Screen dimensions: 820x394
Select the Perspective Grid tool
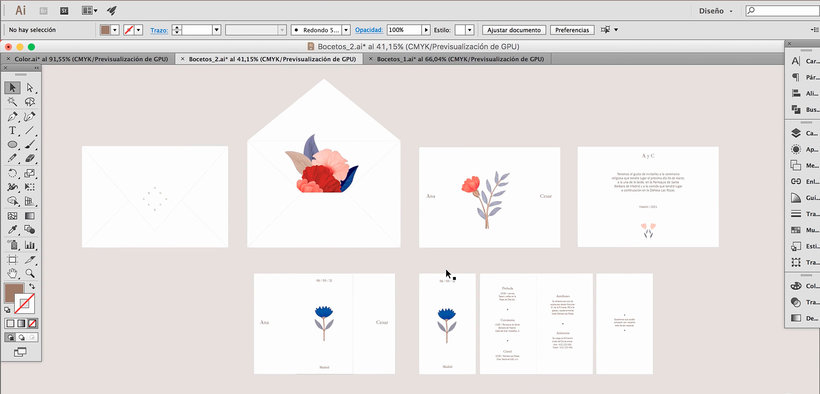[x=30, y=201]
